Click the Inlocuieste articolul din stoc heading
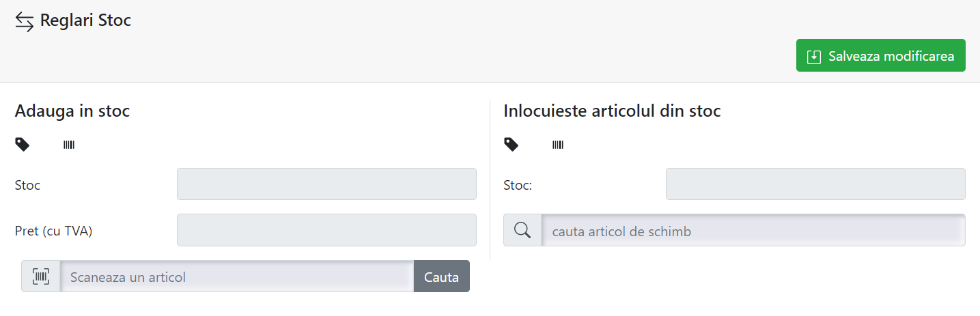 point(612,111)
